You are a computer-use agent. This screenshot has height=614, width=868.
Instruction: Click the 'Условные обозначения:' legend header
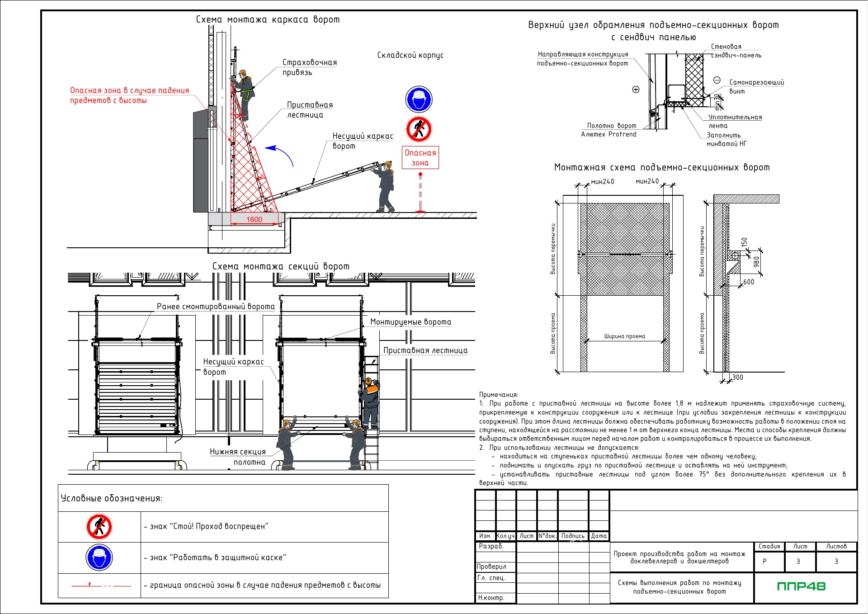(112, 498)
